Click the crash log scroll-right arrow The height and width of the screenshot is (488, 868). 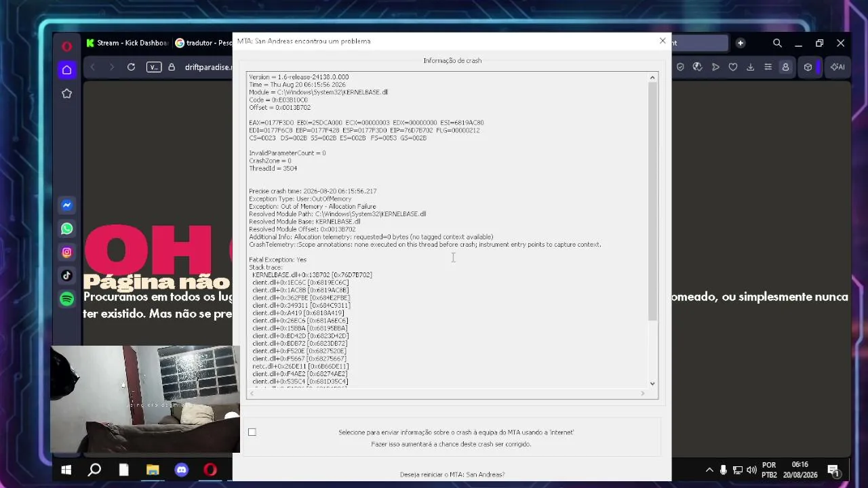click(643, 393)
